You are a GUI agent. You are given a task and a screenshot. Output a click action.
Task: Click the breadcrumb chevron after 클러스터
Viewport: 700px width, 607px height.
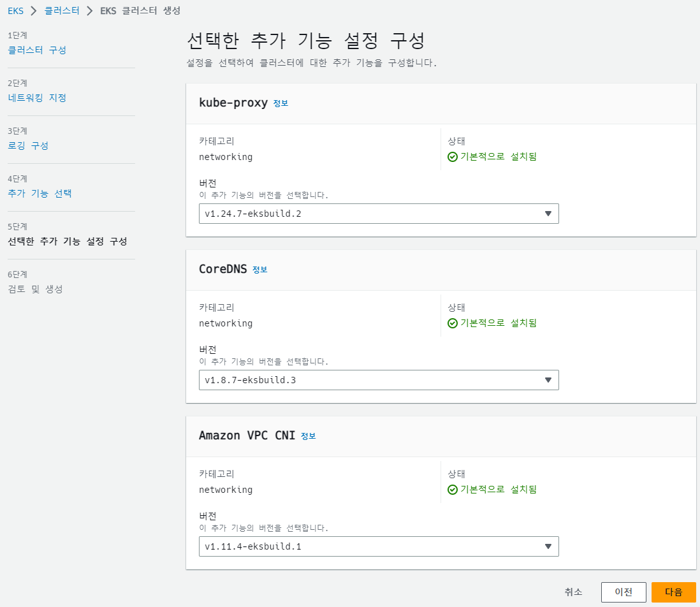[x=90, y=11]
